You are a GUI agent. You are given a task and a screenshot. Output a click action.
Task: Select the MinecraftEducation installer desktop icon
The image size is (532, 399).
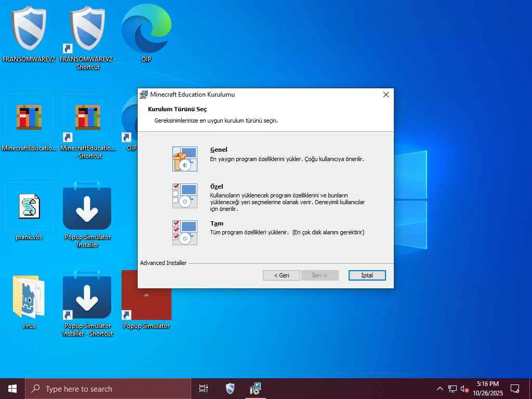(x=29, y=122)
